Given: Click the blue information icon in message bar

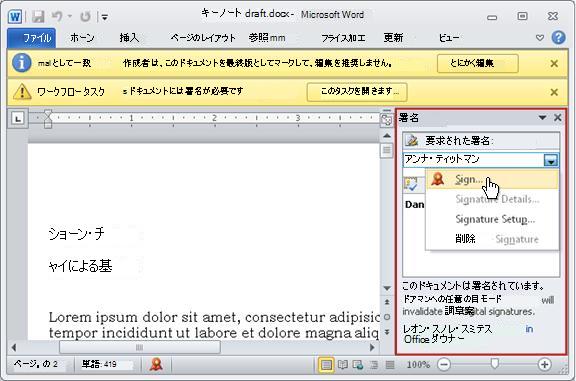Looking at the screenshot, I should [x=22, y=63].
